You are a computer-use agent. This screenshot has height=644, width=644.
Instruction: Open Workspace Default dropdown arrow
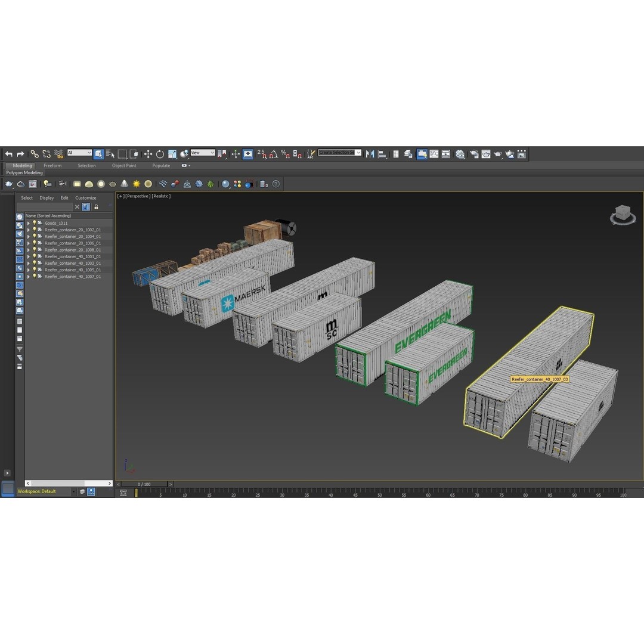point(73,491)
